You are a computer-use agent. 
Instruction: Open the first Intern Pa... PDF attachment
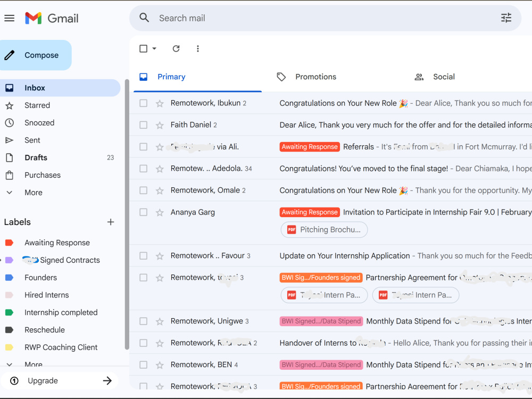(x=325, y=295)
